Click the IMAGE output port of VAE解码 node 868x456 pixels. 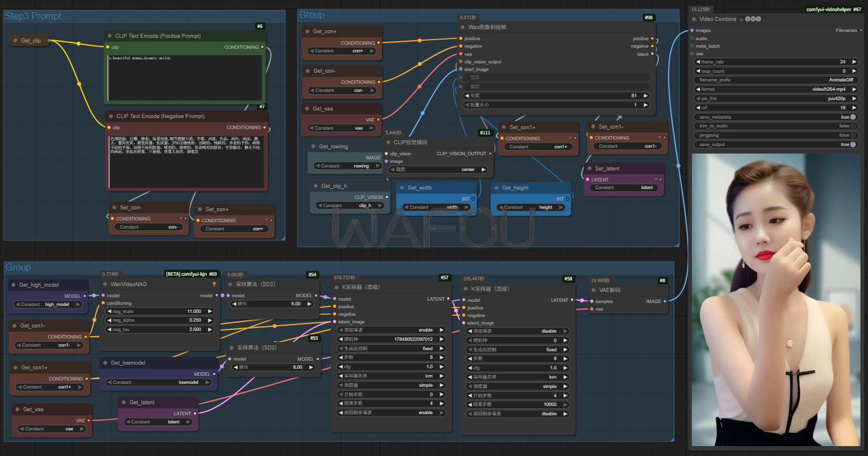665,301
